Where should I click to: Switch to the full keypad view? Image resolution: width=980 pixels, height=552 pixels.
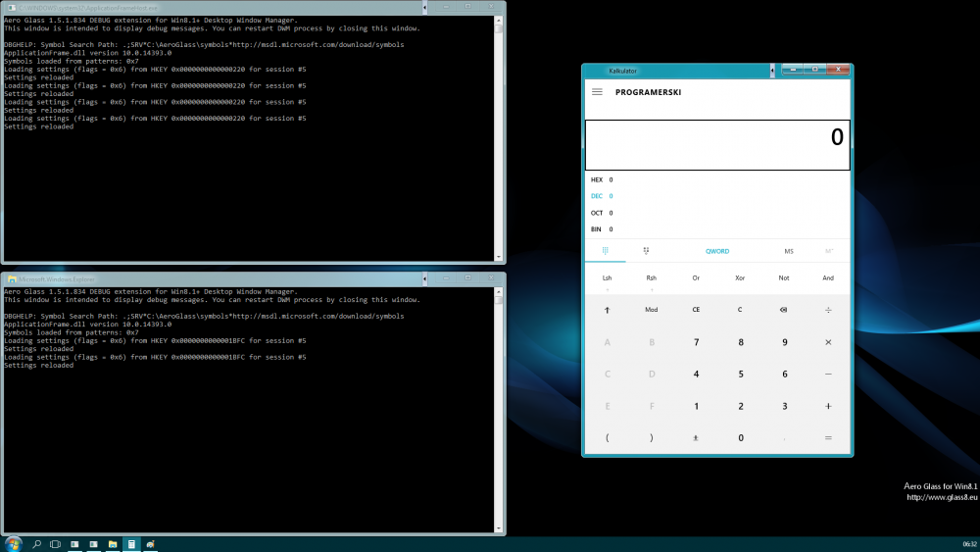pos(607,251)
